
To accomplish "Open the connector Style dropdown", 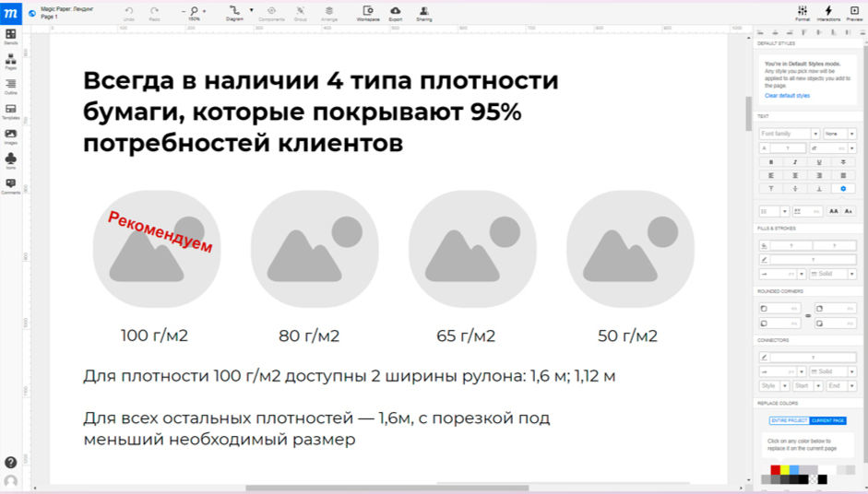I will (773, 386).
